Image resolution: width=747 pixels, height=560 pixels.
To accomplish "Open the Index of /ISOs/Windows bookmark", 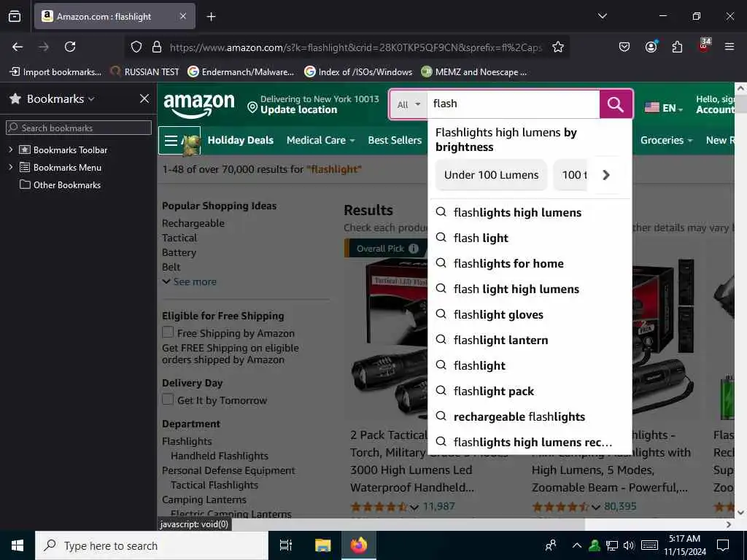I will pos(359,72).
